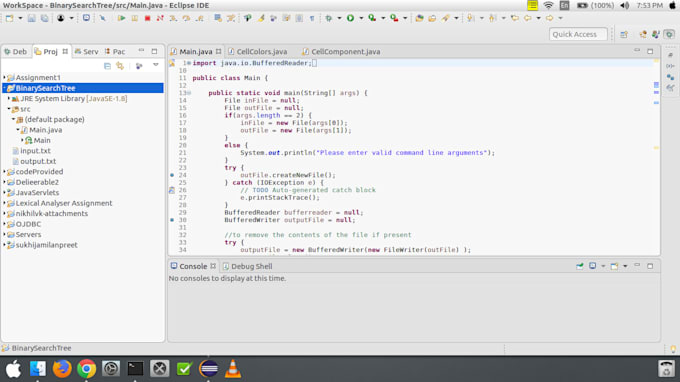Expand folded imports at line 1

click(x=189, y=63)
